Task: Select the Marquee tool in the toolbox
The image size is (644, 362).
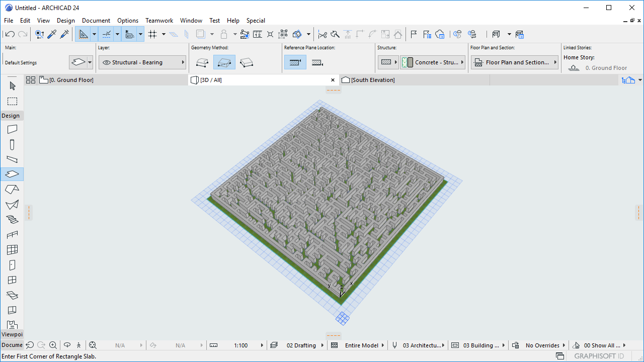Action: click(12, 101)
